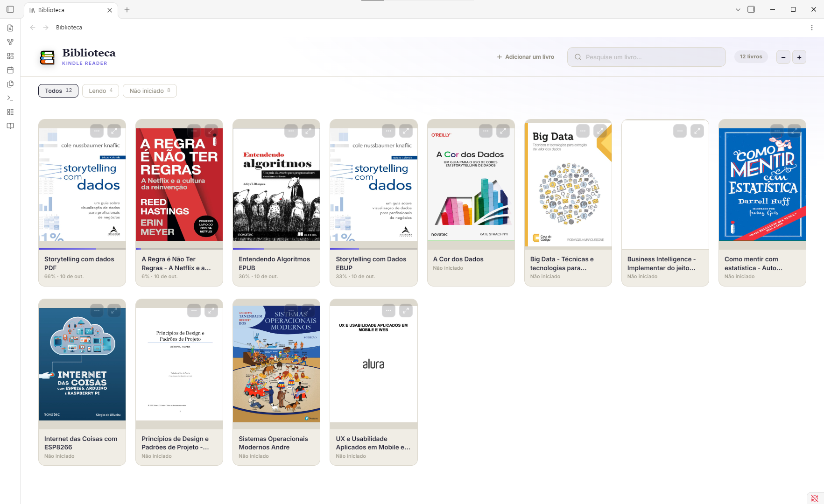Focus the Pesquise um livro search field

tap(647, 57)
